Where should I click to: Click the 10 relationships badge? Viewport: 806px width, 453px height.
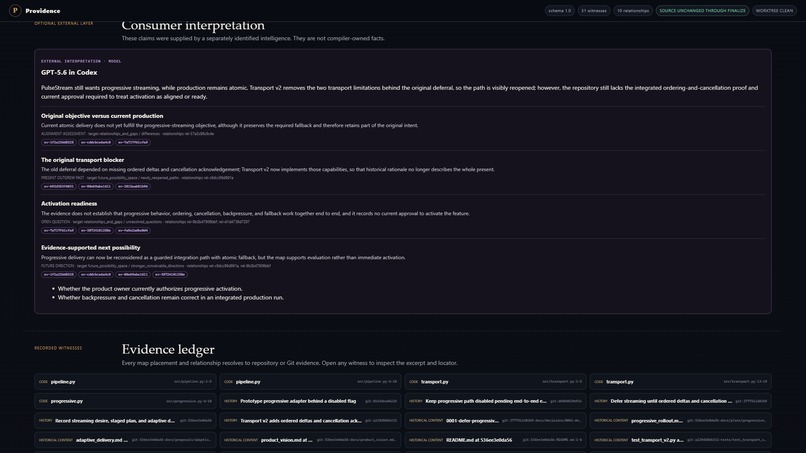click(633, 10)
